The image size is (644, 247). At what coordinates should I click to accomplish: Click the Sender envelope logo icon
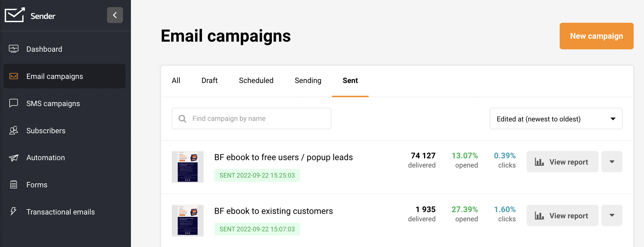[x=14, y=15]
